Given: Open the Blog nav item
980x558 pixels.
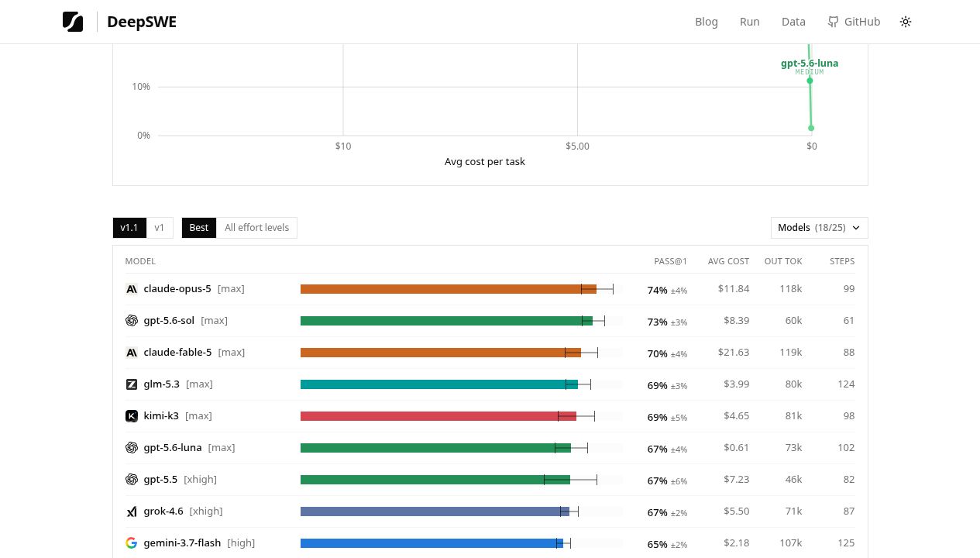Looking at the screenshot, I should [707, 22].
